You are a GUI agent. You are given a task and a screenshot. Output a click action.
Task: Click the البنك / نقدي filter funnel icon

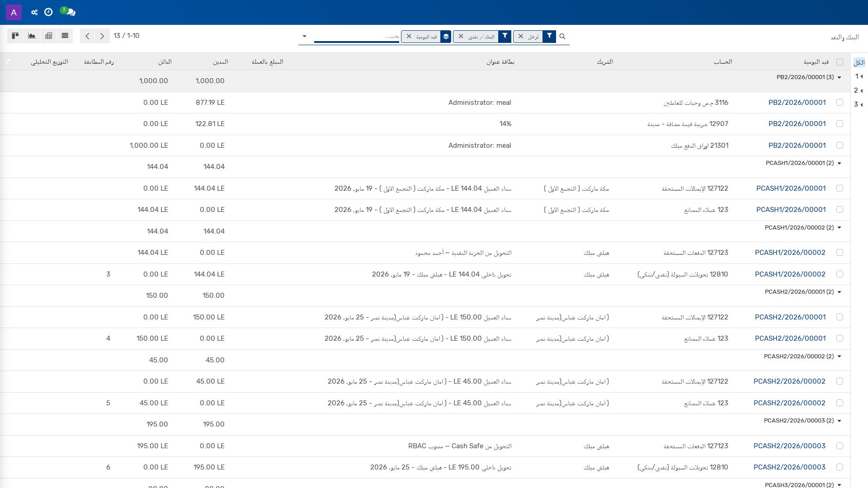pos(505,36)
